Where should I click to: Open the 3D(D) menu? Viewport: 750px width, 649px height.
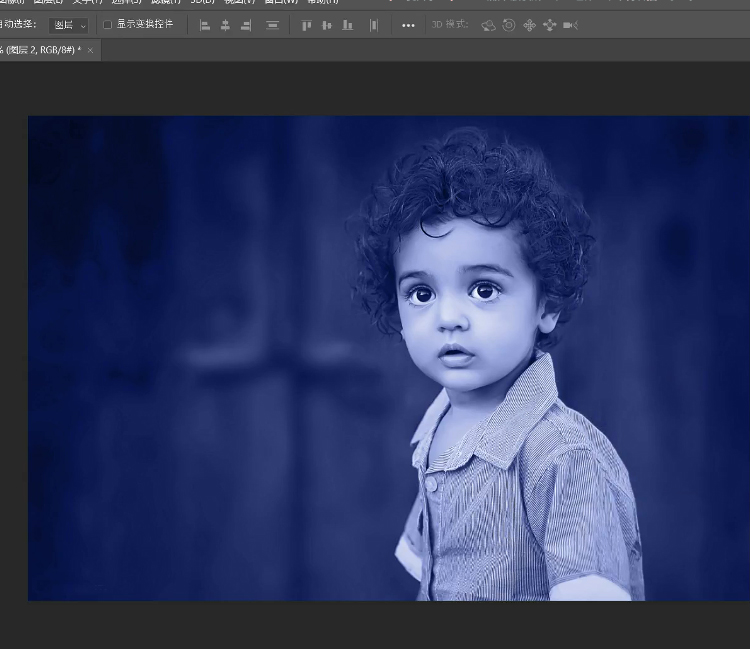point(202,2)
